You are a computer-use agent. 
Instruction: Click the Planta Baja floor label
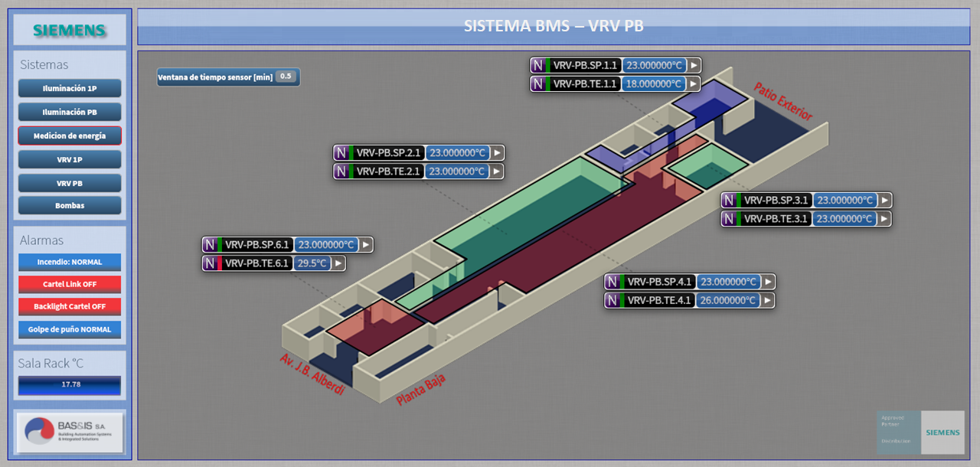(420, 389)
